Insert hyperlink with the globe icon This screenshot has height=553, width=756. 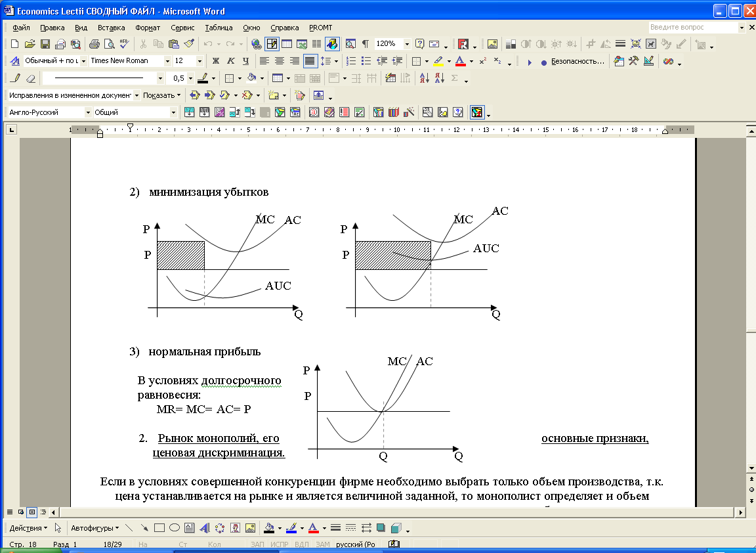(x=257, y=45)
